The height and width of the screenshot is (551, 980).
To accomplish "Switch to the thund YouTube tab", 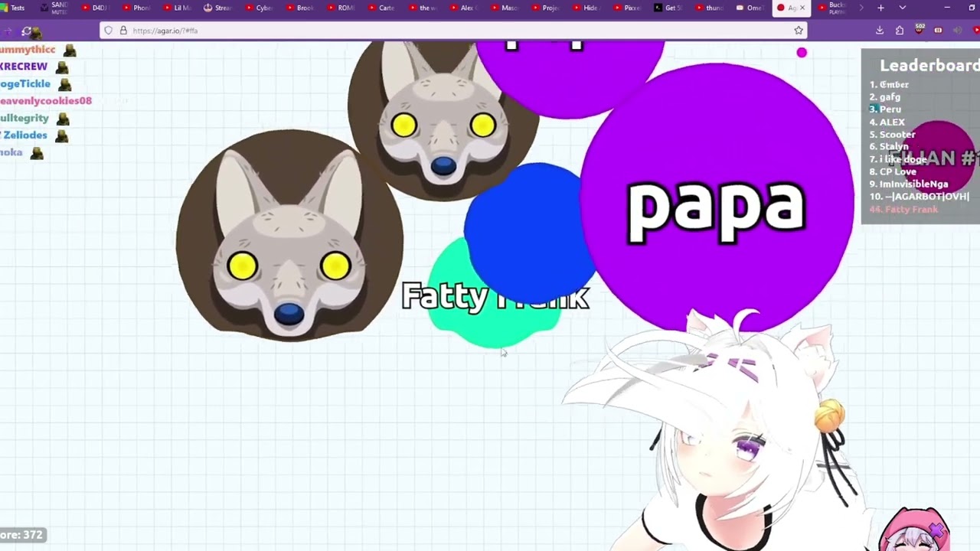I will (x=710, y=8).
